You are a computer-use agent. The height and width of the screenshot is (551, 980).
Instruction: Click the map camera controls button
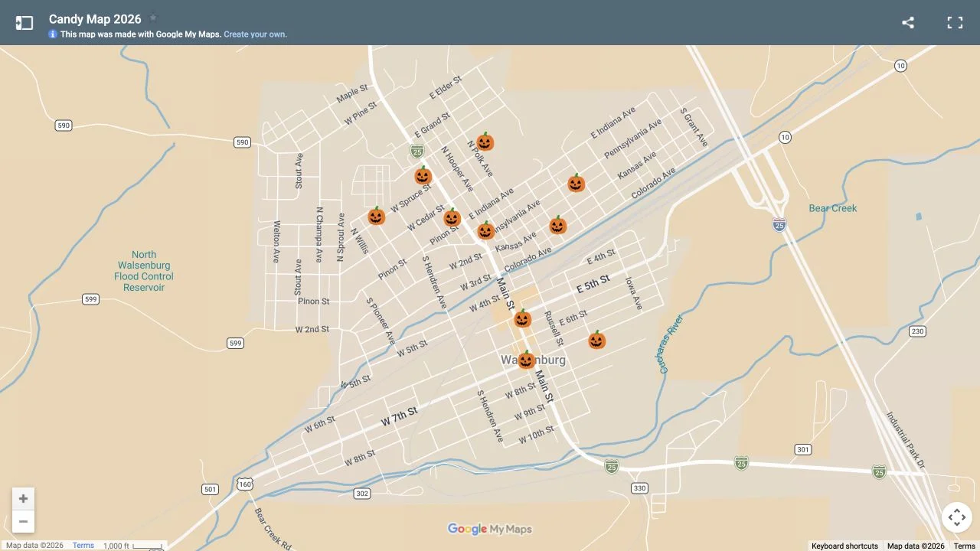[957, 517]
